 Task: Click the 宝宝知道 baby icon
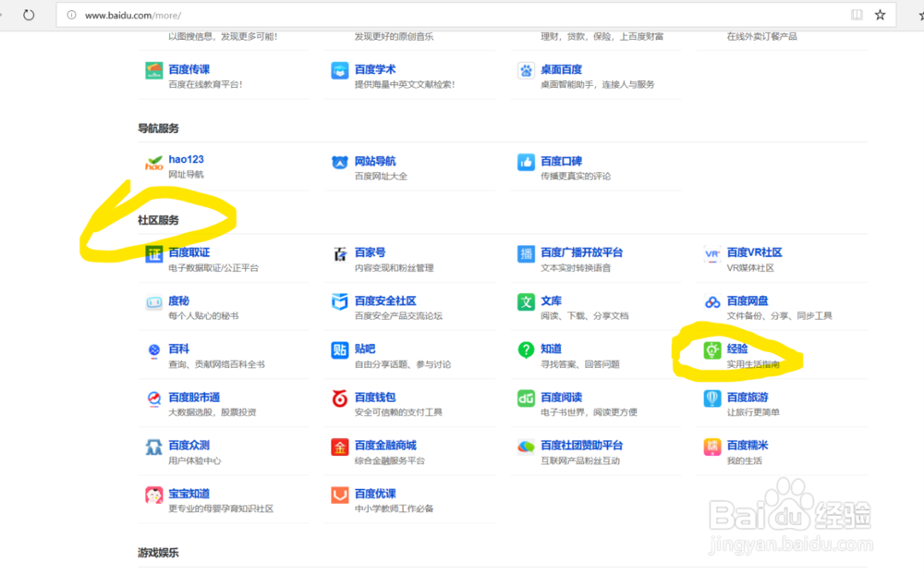coord(153,496)
